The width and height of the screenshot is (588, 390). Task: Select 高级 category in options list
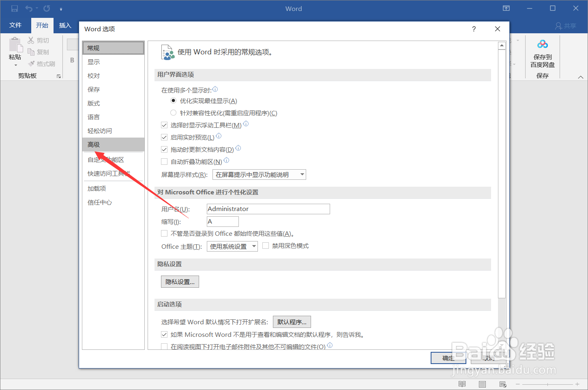pos(113,144)
